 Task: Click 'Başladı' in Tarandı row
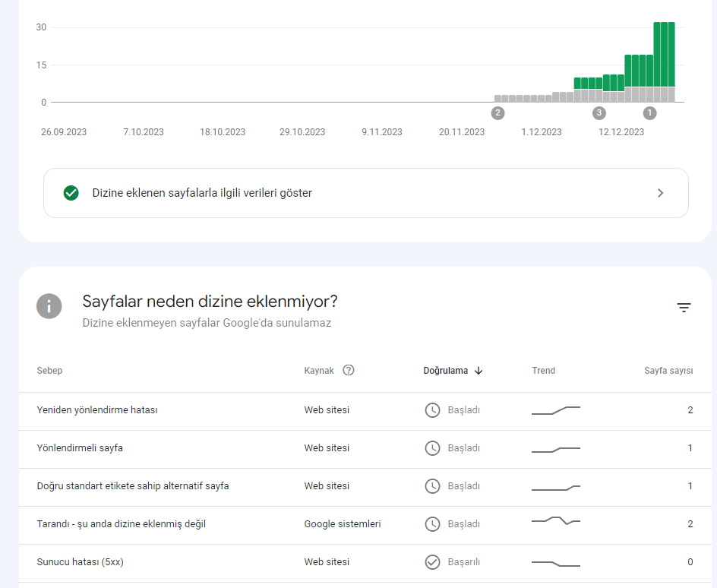pos(463,524)
